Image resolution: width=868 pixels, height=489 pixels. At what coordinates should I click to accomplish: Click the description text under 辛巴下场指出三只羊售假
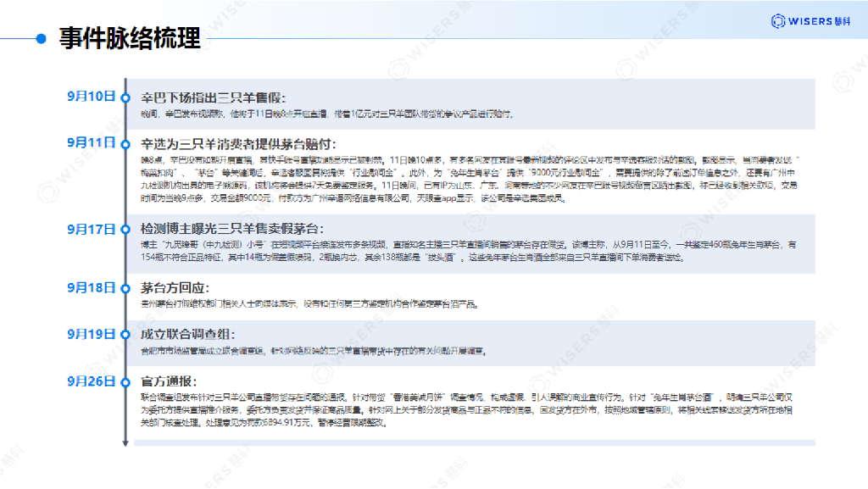click(328, 114)
